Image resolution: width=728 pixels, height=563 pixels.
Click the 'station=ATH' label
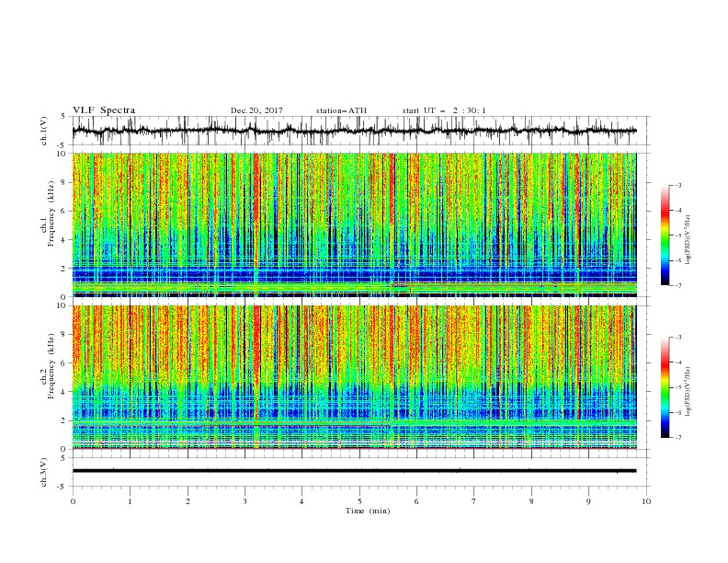click(x=341, y=110)
